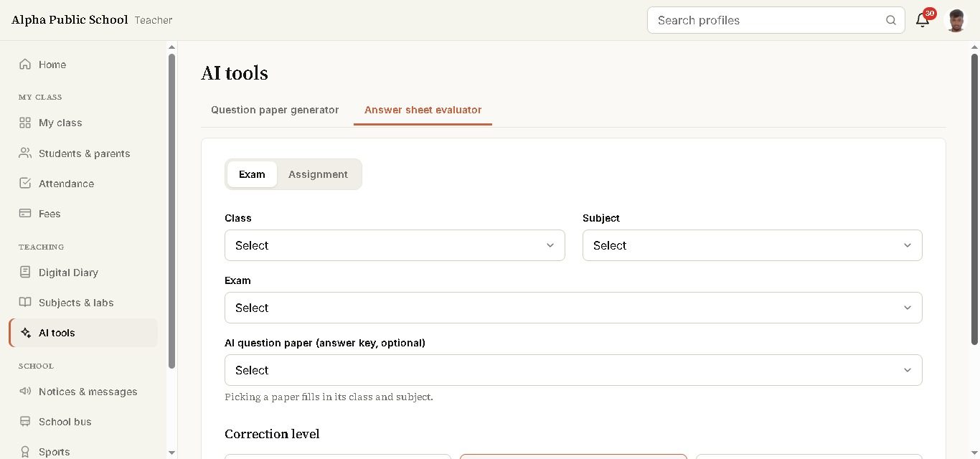This screenshot has height=459, width=980.
Task: Open Notices & messages page
Action: coord(88,392)
